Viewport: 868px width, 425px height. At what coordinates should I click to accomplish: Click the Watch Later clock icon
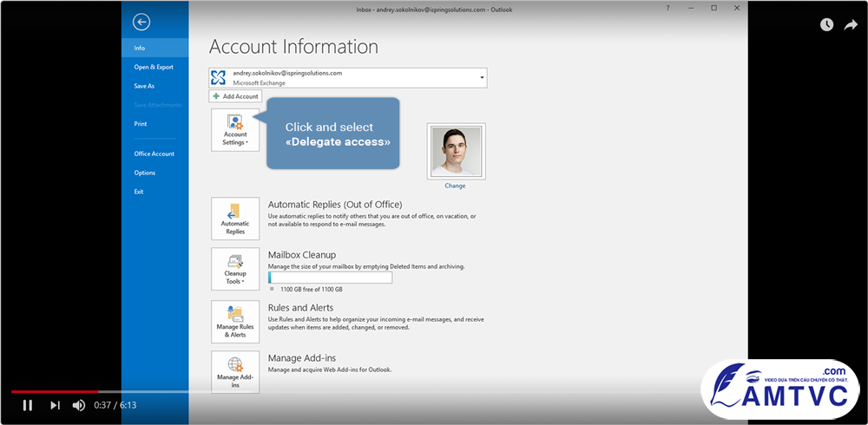[826, 24]
